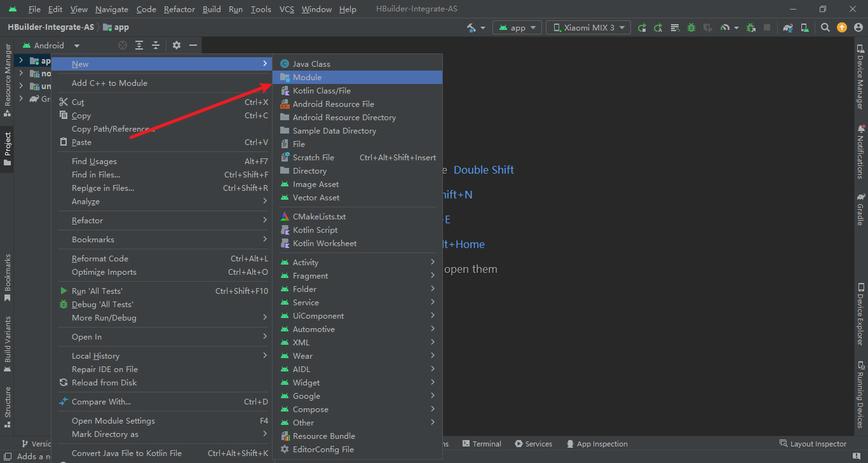Open the Terminal tool window tab
Image resolution: width=868 pixels, height=463 pixels.
pos(482,444)
